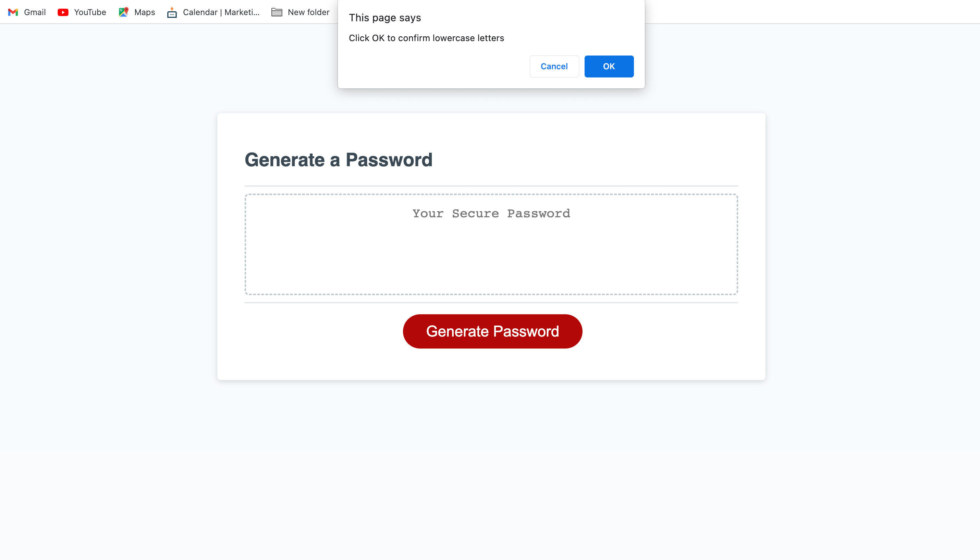Viewport: 980px width, 560px height.
Task: Open Google Maps via its bookmark icon
Action: [123, 12]
